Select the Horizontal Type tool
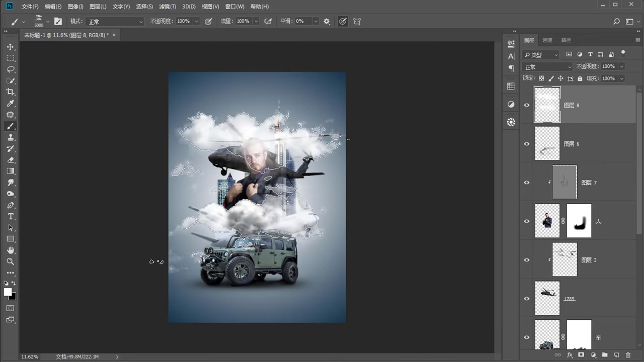 10,216
